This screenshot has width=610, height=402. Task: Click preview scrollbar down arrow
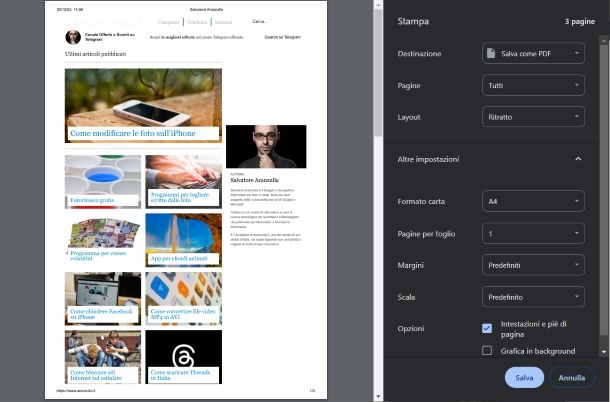coord(378,397)
